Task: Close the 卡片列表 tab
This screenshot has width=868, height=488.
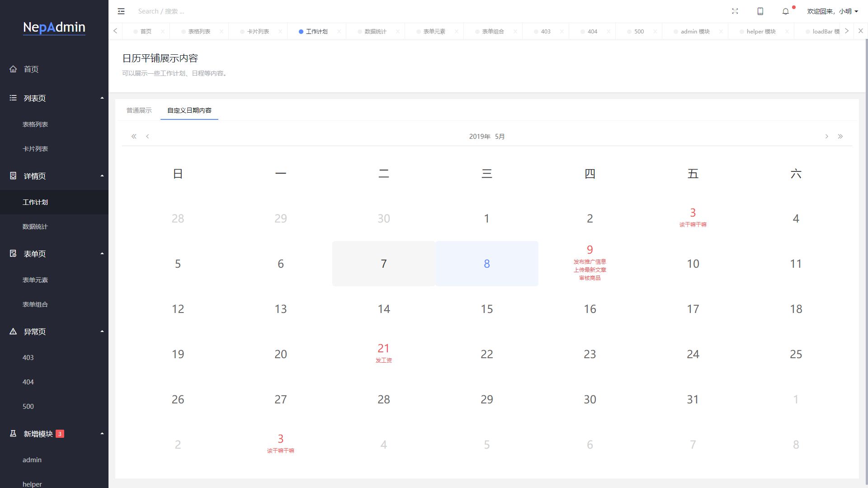Action: click(x=280, y=32)
